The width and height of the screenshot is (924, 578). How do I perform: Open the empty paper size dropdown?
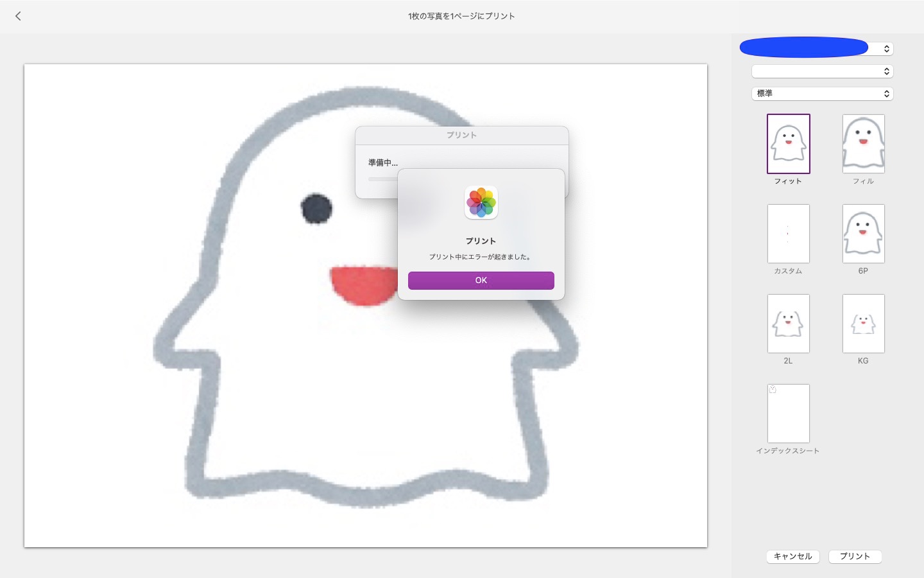tap(822, 71)
